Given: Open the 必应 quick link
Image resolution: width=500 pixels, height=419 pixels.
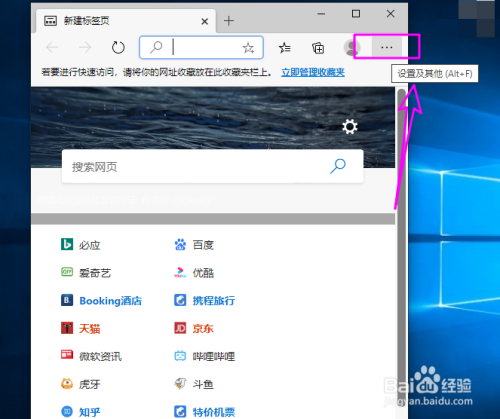Looking at the screenshot, I should (x=89, y=245).
